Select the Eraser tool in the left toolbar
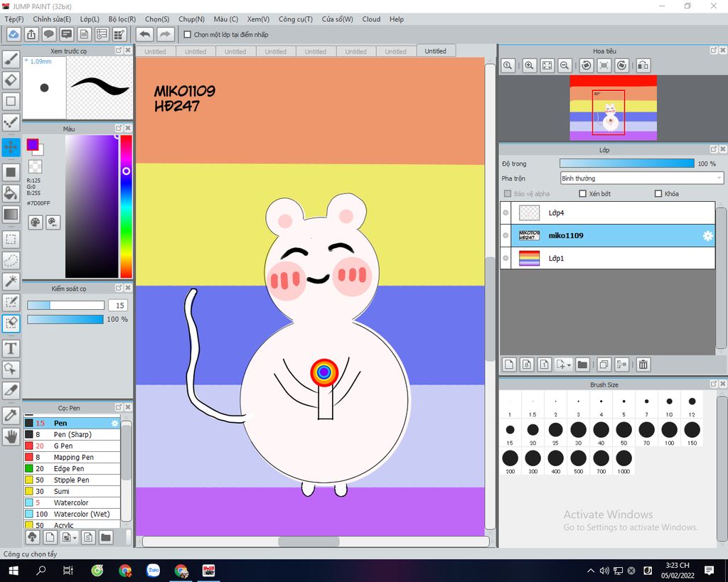 click(x=11, y=80)
